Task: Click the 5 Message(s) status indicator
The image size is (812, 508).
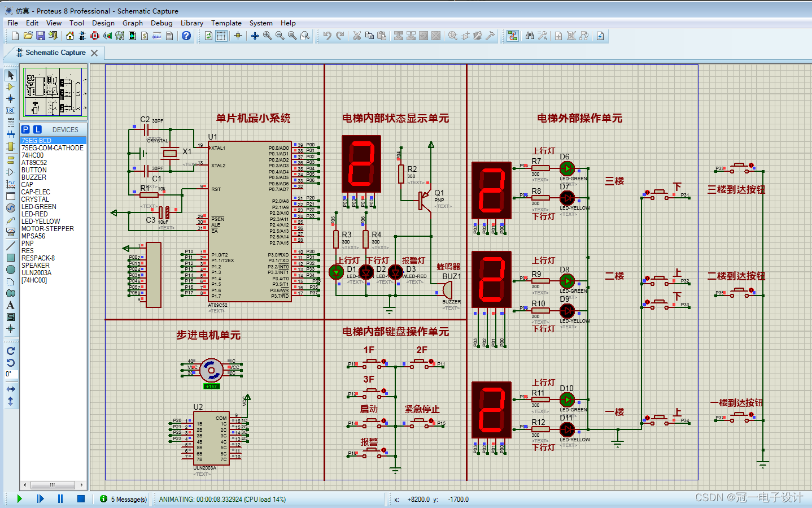Action: click(x=124, y=500)
